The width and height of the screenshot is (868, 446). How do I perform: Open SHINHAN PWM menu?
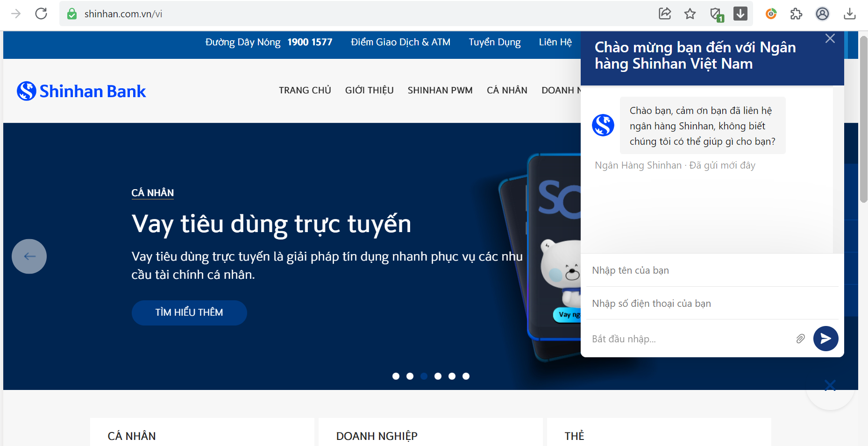[x=440, y=90]
